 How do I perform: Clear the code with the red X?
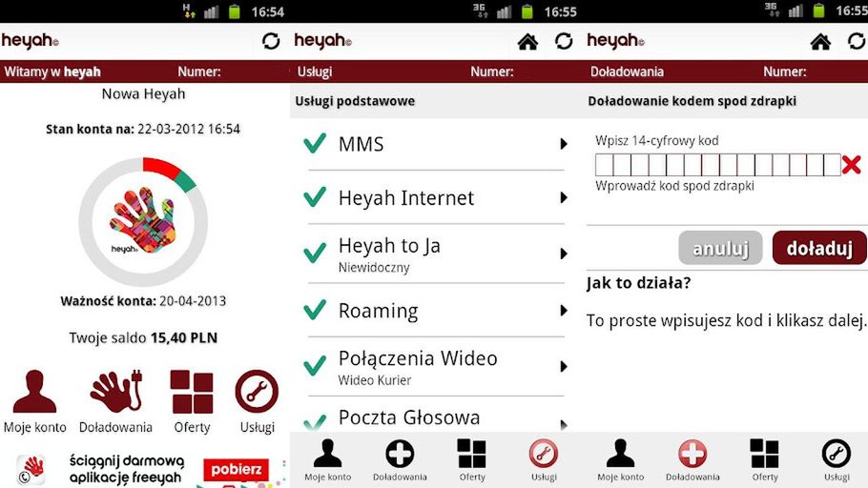tap(852, 165)
